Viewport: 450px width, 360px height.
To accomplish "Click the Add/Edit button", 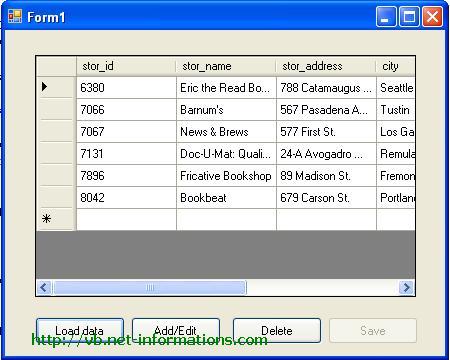I will 176,330.
